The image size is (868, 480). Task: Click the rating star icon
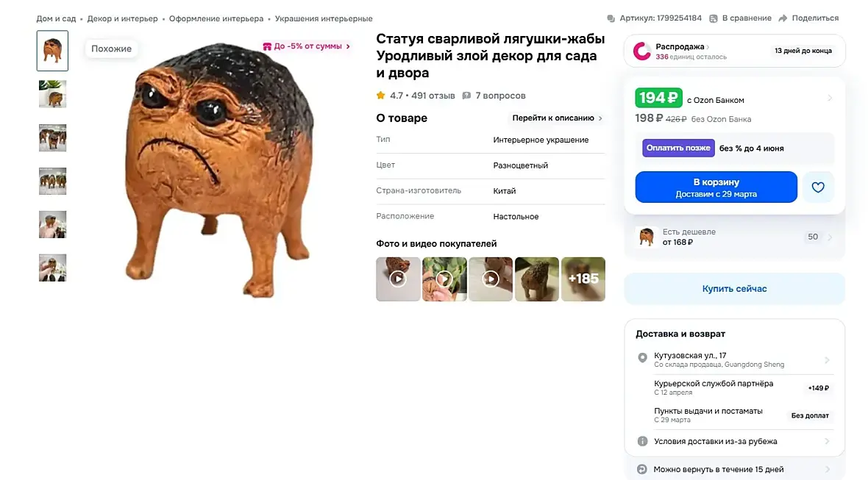tap(380, 96)
